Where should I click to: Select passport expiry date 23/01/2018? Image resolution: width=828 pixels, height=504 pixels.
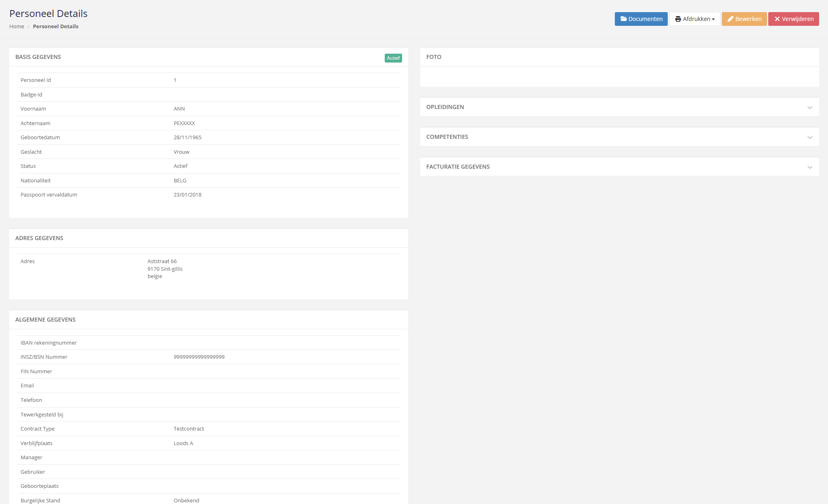(187, 195)
